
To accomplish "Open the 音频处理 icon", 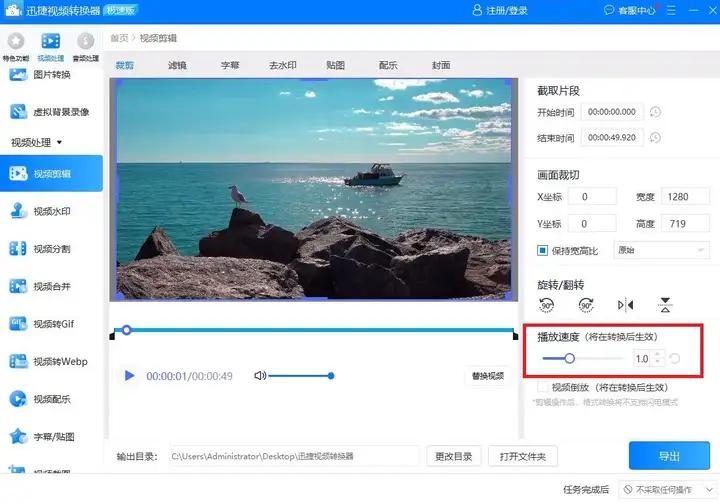I will 85,41.
